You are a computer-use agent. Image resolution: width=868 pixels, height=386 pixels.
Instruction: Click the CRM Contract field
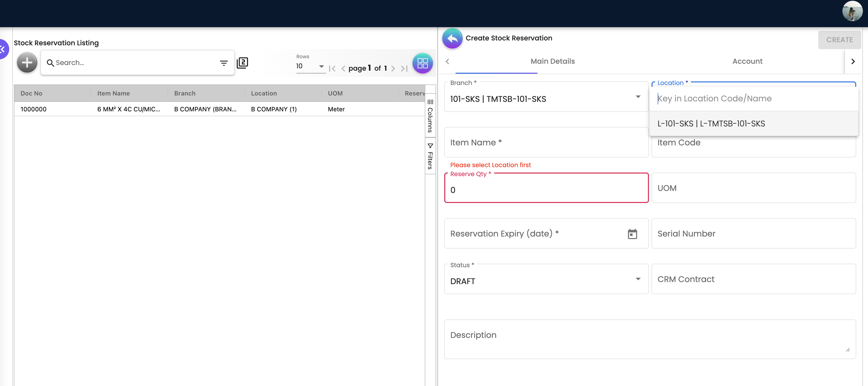753,279
